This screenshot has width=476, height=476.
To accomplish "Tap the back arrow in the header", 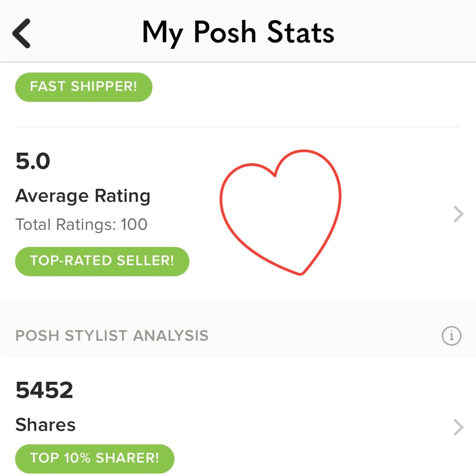I will [x=22, y=33].
